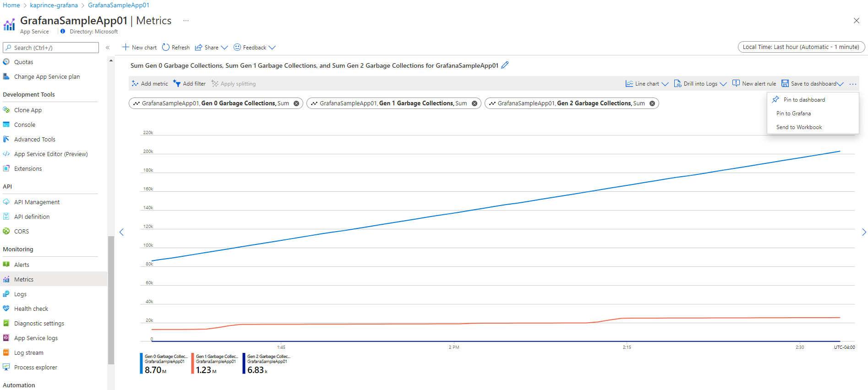
Task: Select the Gen 2 Garbage Collections metric pill
Action: pyautogui.click(x=572, y=103)
